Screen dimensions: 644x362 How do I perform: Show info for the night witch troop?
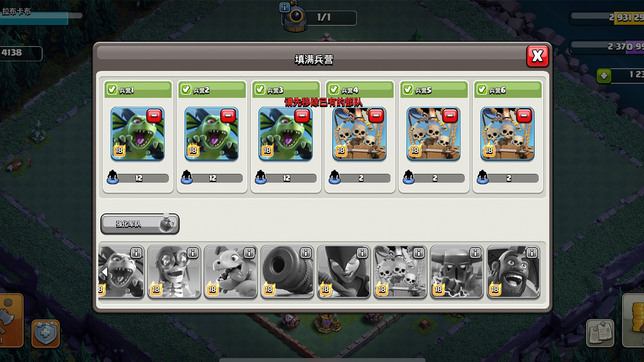click(x=362, y=253)
